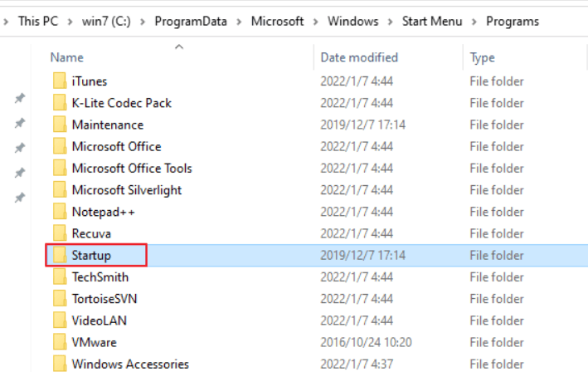Click the K-Lite Codec Pack folder icon
588x372 pixels.
pyautogui.click(x=60, y=103)
